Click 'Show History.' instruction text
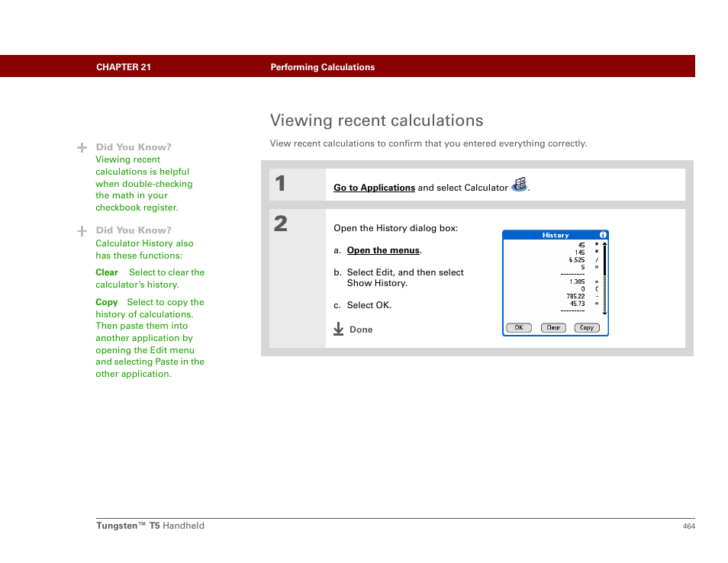This screenshot has width=728, height=563. pos(377,283)
